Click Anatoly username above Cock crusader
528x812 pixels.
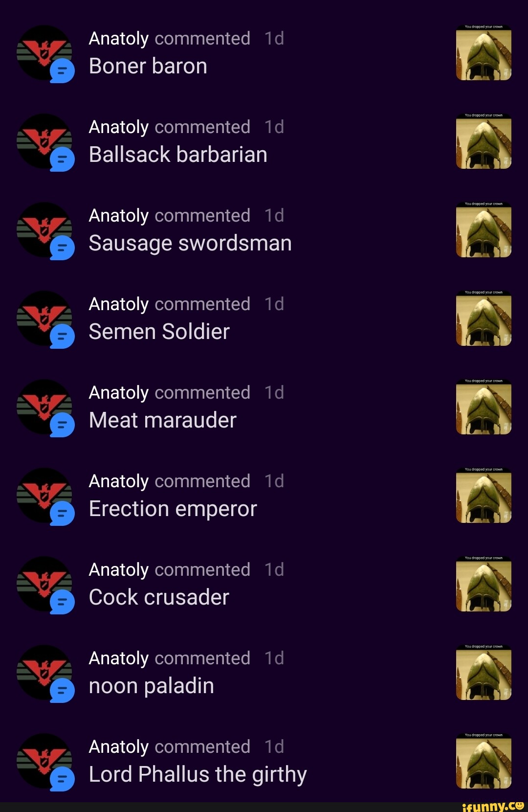coord(119,570)
